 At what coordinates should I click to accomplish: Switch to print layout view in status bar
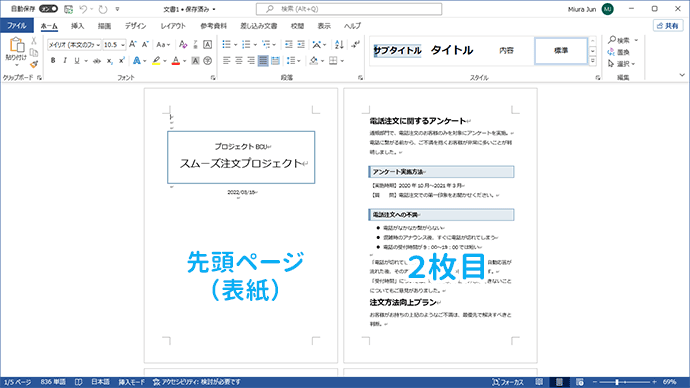coord(559,382)
